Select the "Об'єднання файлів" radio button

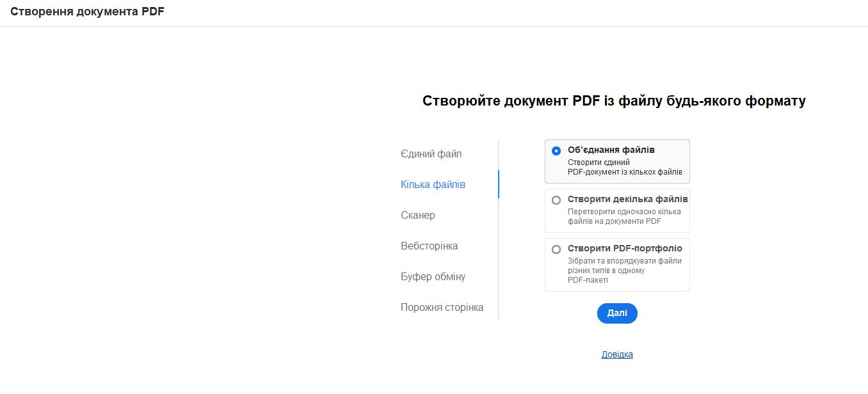556,151
